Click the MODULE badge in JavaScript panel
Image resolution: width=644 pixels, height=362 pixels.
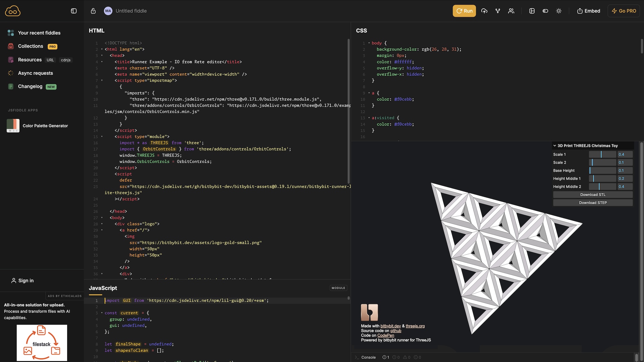pyautogui.click(x=338, y=288)
